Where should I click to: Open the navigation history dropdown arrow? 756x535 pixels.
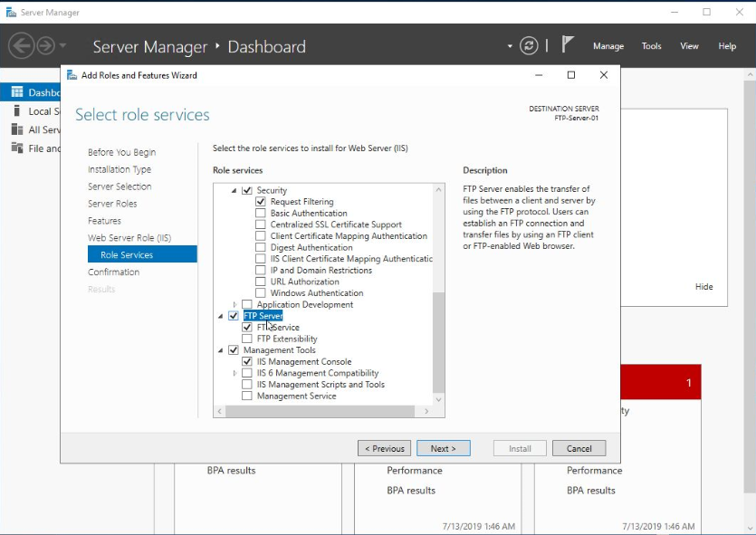pyautogui.click(x=62, y=46)
